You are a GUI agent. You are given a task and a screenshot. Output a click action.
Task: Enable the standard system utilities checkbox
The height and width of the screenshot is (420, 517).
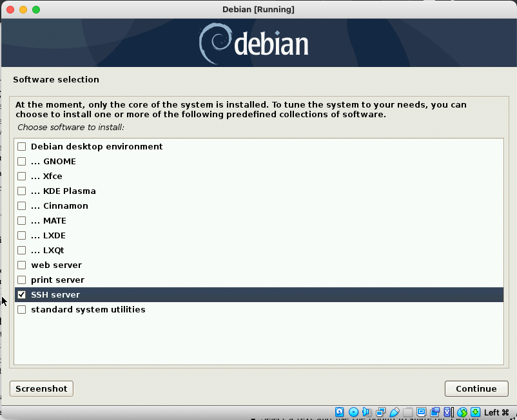22,309
